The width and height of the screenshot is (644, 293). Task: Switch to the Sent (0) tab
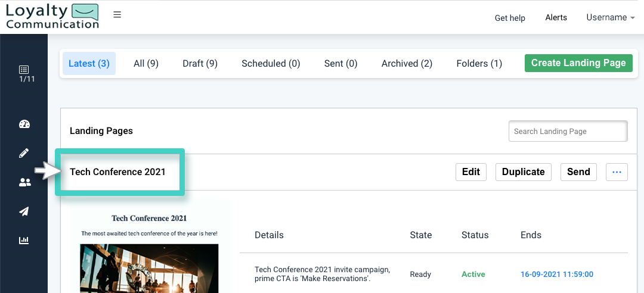pos(341,64)
